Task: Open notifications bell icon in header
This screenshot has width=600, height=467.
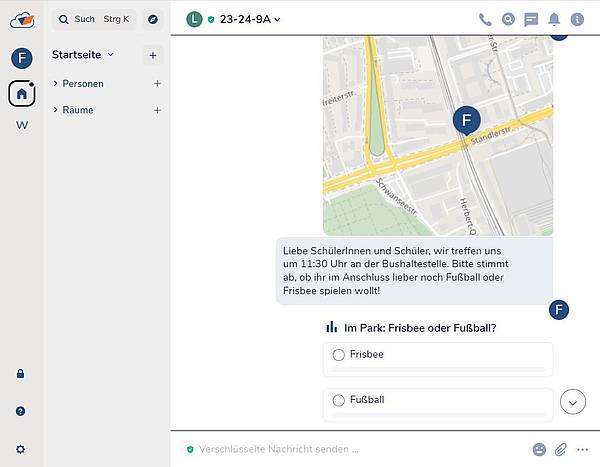Action: (x=554, y=19)
